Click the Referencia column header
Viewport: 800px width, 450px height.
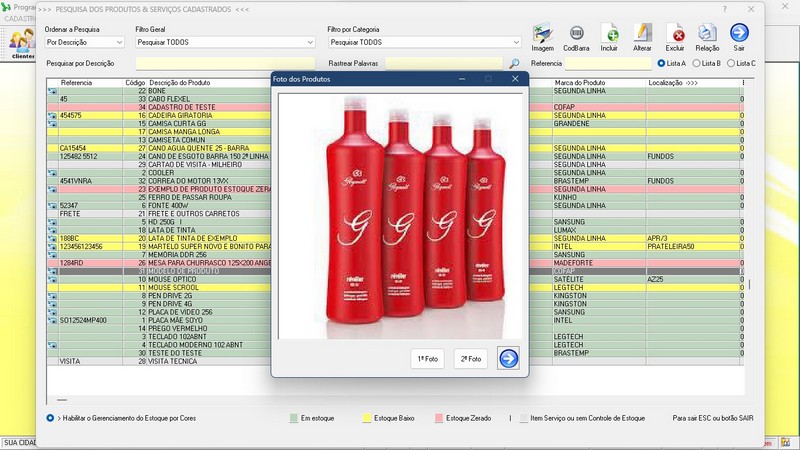(x=76, y=83)
